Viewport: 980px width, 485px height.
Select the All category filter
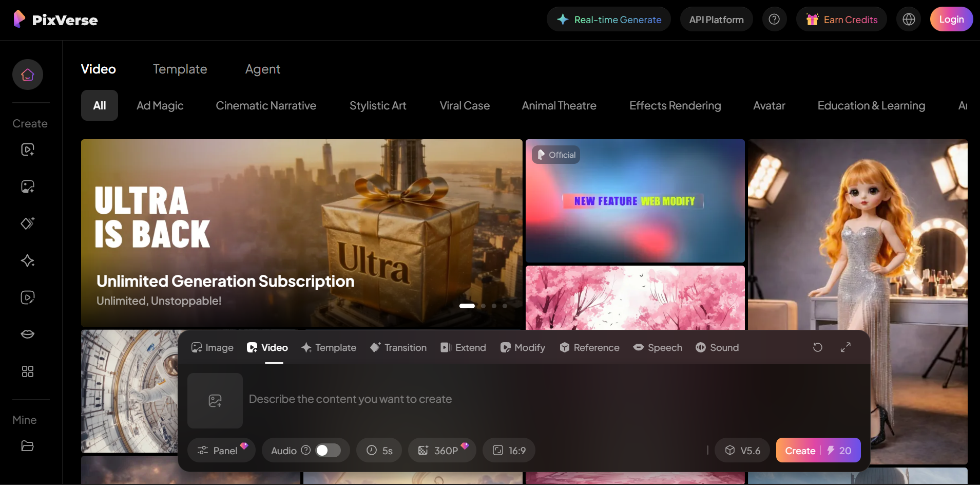pos(100,105)
